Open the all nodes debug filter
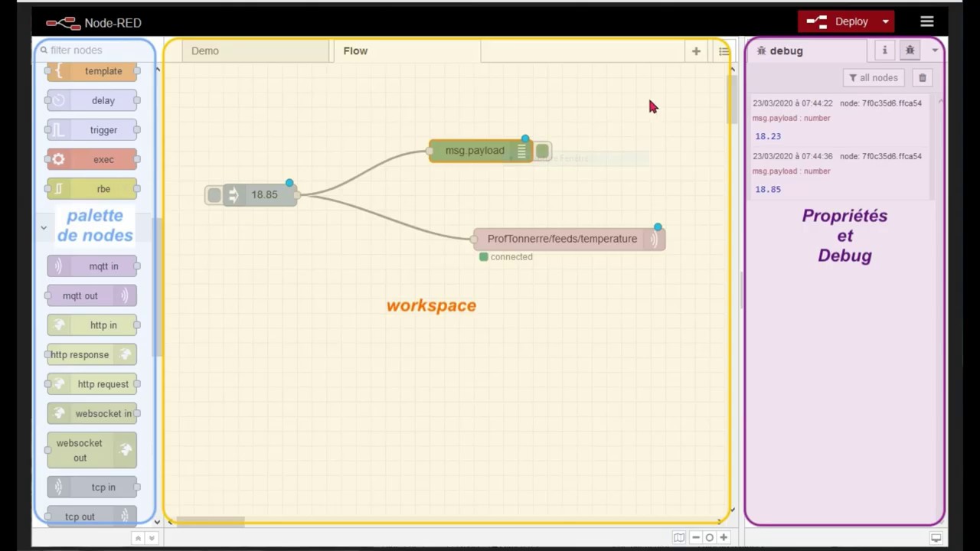980x551 pixels. 874,77
